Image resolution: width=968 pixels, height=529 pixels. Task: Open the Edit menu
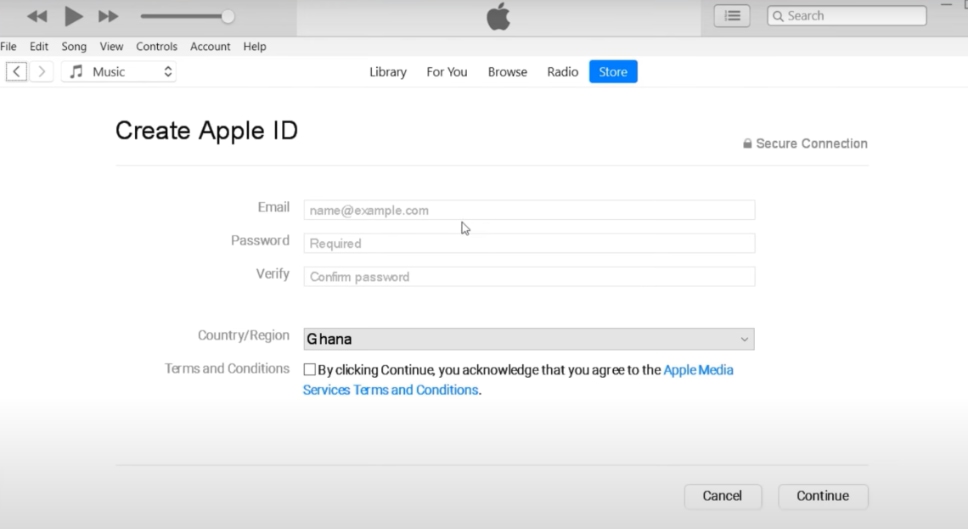pos(39,46)
